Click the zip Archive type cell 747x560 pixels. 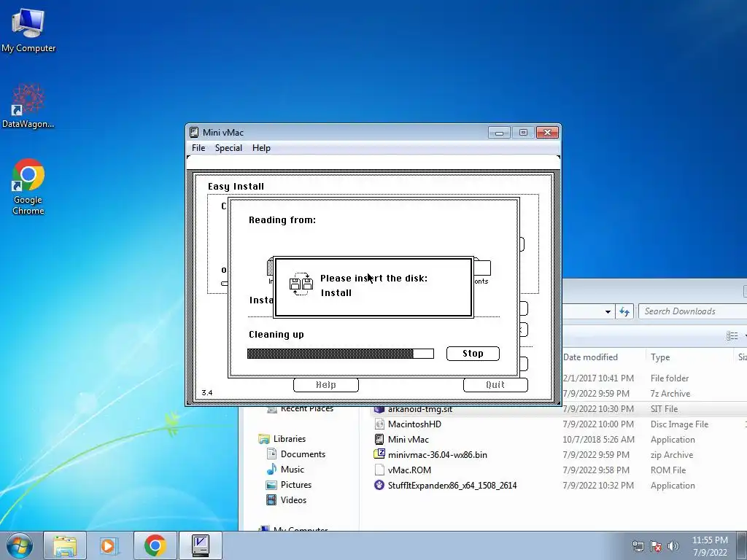pos(672,455)
